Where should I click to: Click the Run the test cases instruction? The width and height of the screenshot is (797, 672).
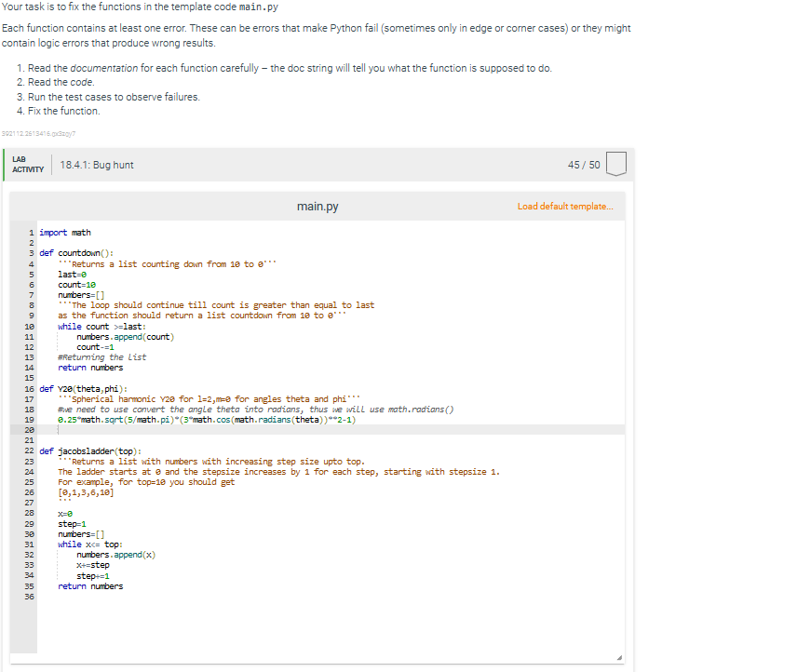click(114, 97)
